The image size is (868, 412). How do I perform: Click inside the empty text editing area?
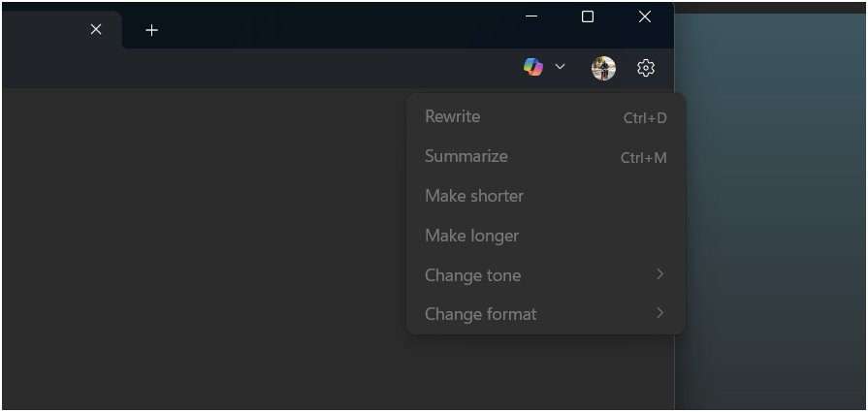tap(205, 249)
